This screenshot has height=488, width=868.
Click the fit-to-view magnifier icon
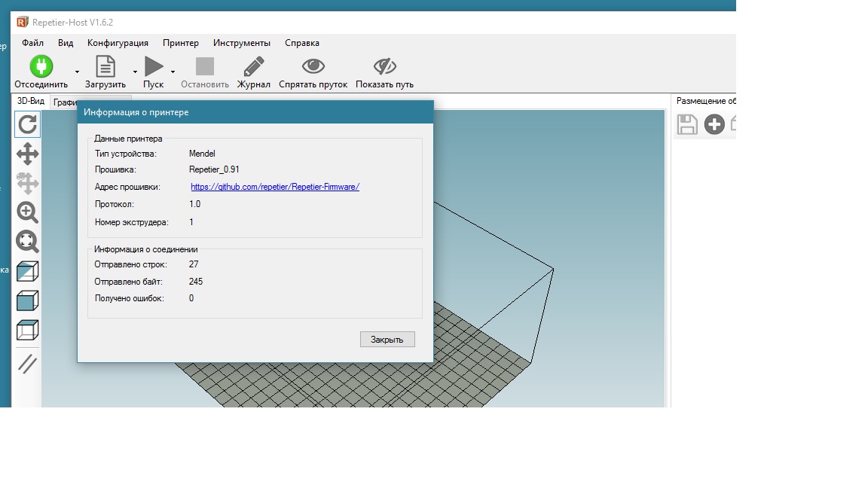coord(28,242)
